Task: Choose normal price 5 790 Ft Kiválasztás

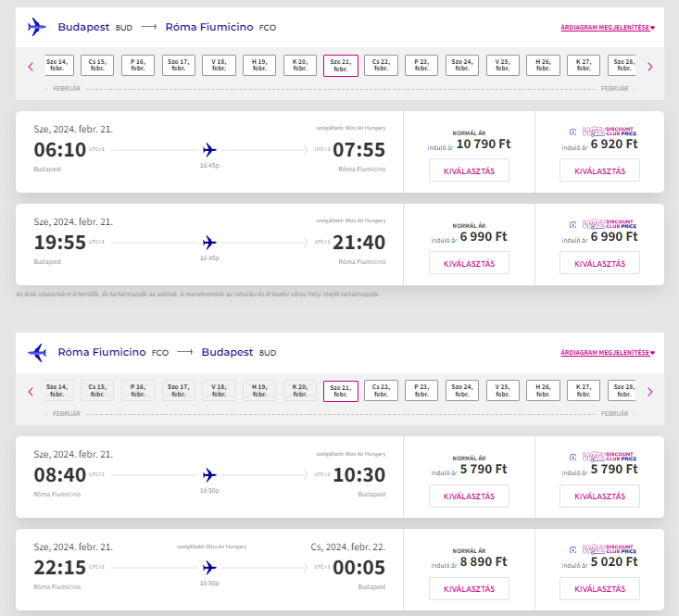Action: tap(469, 496)
